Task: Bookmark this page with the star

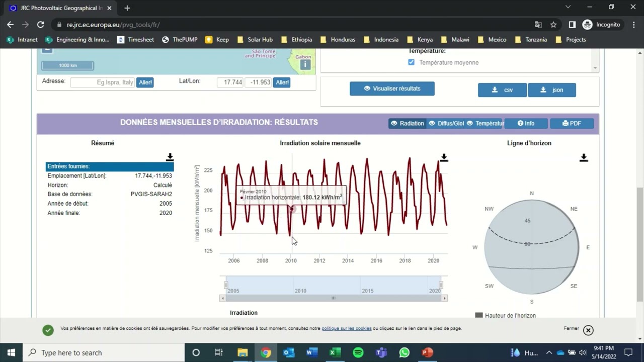Action: click(553, 25)
